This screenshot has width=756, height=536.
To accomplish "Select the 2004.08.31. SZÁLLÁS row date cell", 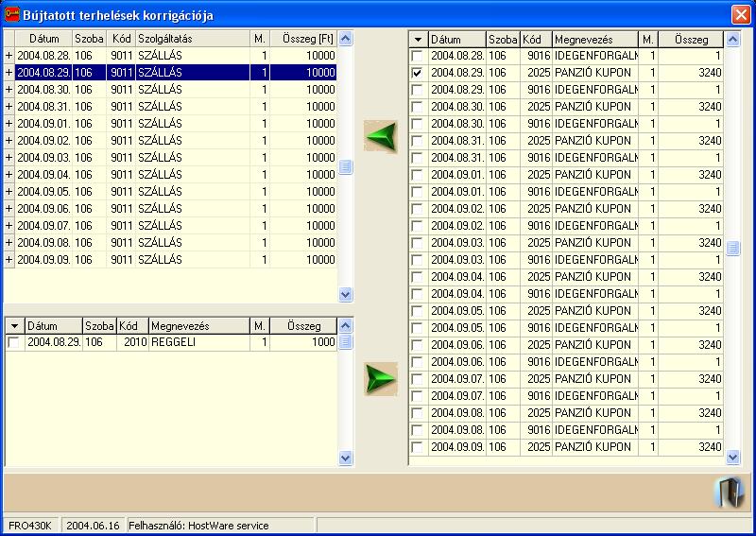I will tap(43, 107).
